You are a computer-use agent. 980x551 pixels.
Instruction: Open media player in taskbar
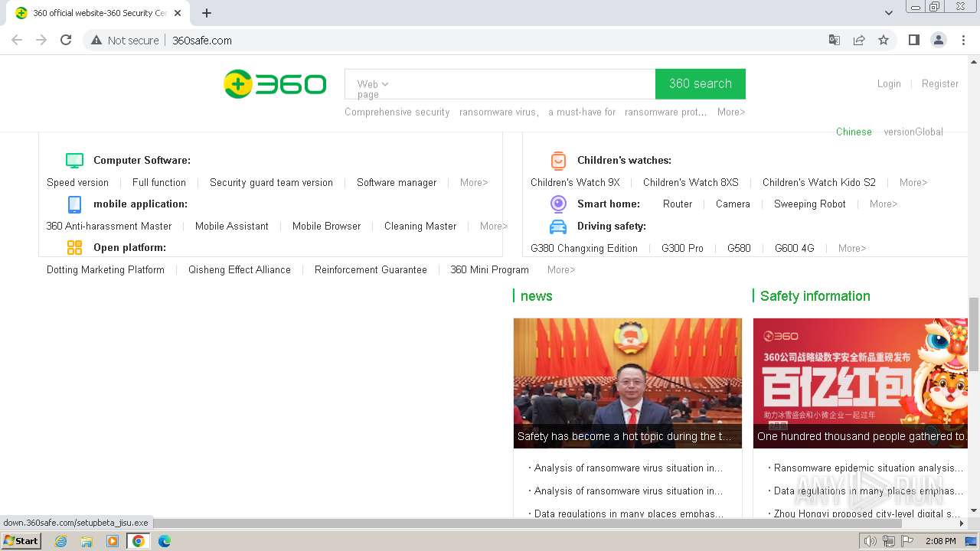click(x=113, y=541)
